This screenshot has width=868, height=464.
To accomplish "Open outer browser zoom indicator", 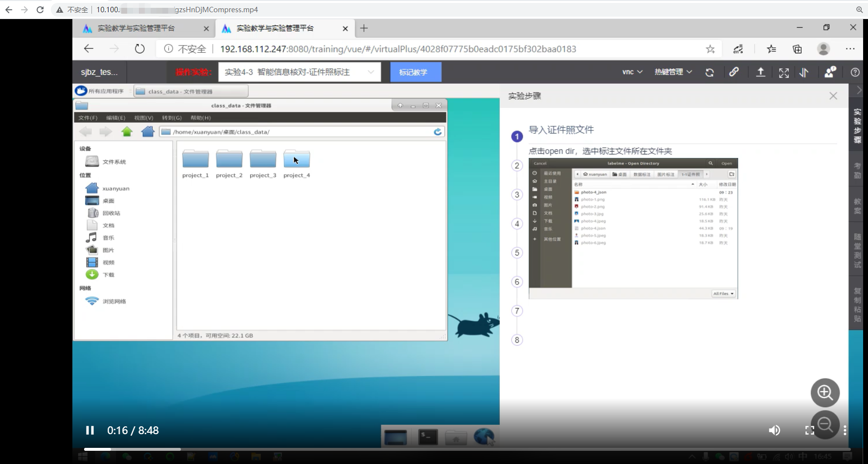I will point(859,10).
